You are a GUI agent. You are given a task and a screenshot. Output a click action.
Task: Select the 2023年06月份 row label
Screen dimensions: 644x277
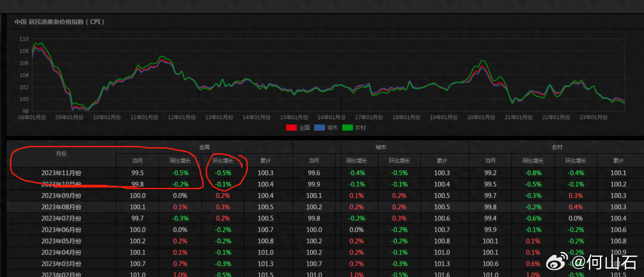61,229
